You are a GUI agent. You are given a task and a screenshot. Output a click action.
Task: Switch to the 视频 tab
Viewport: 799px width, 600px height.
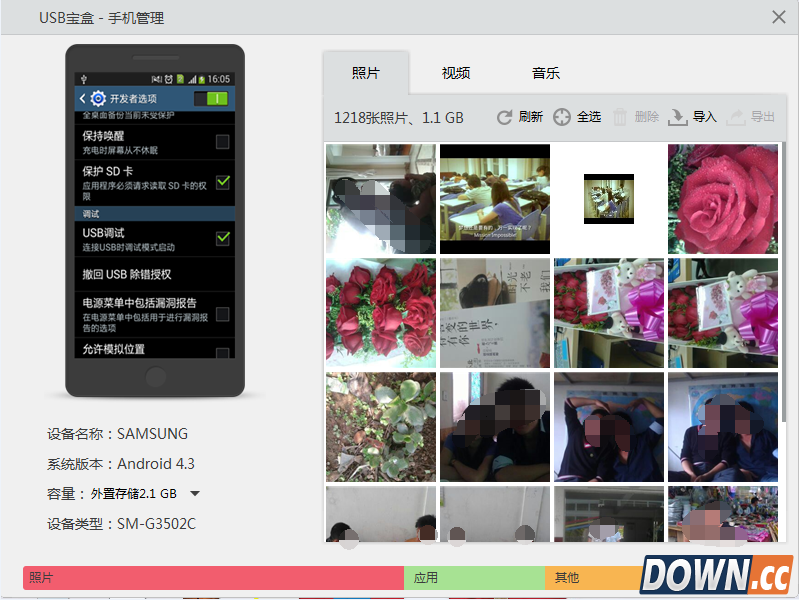456,73
